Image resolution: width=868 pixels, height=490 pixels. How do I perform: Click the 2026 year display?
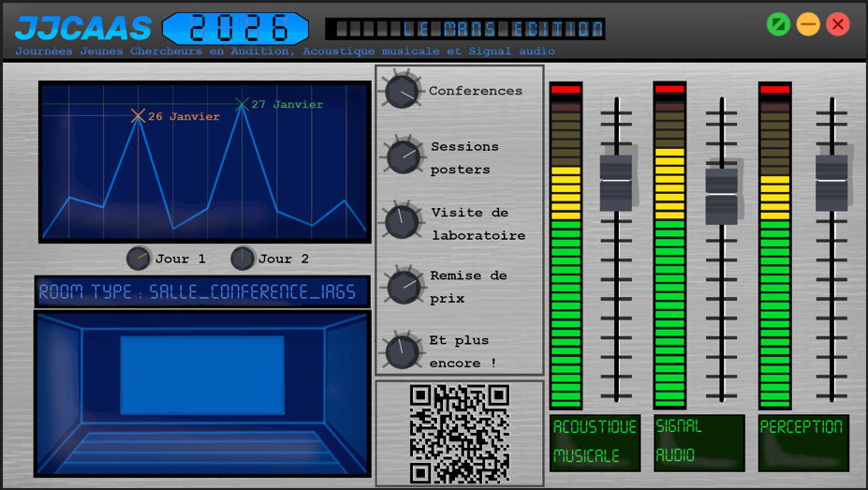click(235, 28)
